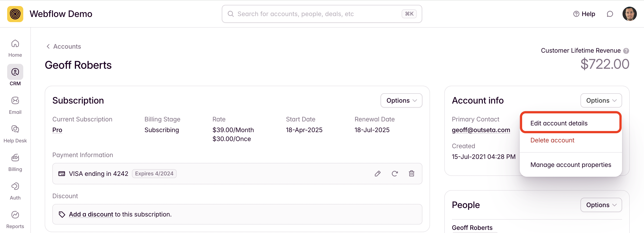Screen dimensions: 644x233
Task: Click the discount tag icon
Action: coord(62,214)
